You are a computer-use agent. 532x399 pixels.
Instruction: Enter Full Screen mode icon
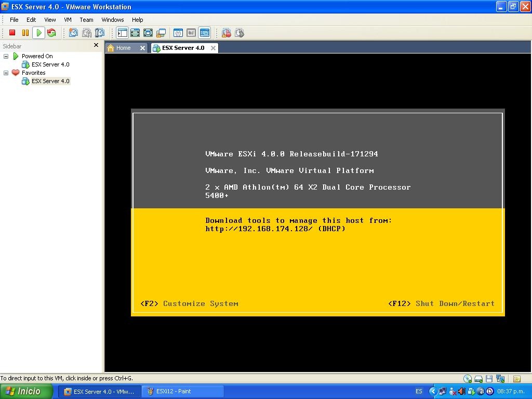(148, 33)
